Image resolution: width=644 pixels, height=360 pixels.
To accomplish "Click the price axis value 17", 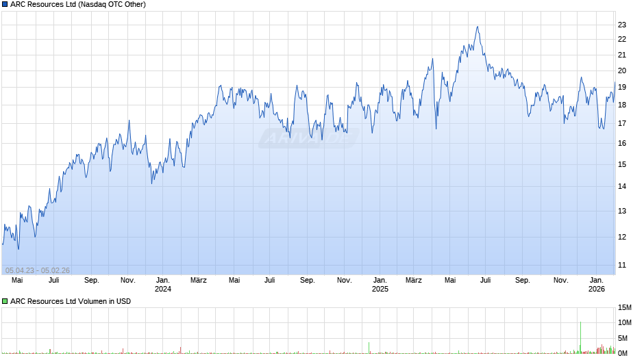I will point(622,123).
